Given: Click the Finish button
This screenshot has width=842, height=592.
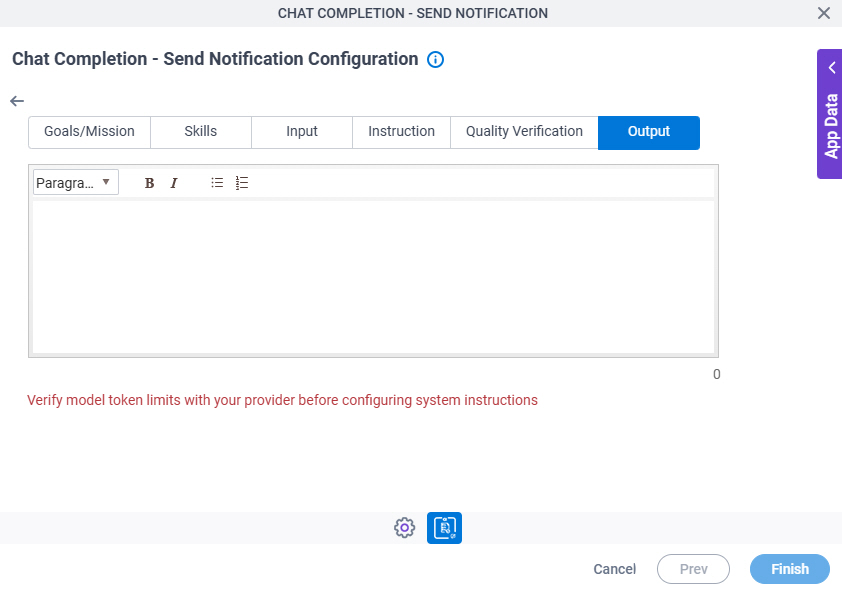Looking at the screenshot, I should 789,569.
